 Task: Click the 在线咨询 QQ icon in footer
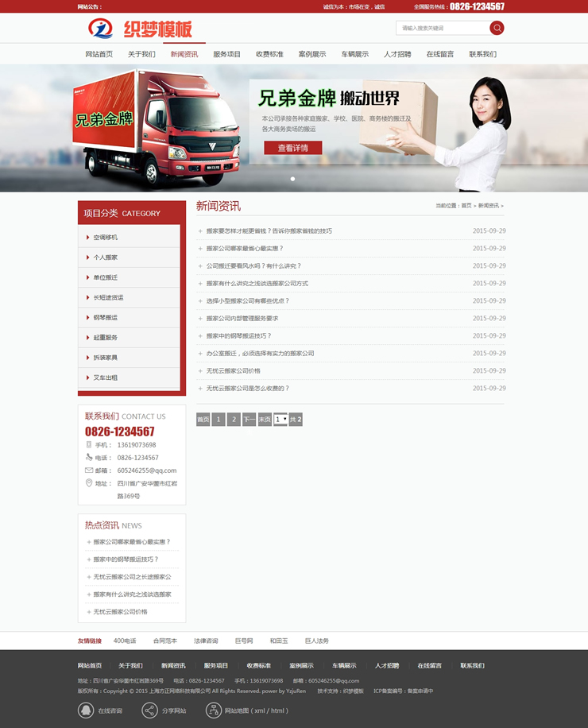85,711
